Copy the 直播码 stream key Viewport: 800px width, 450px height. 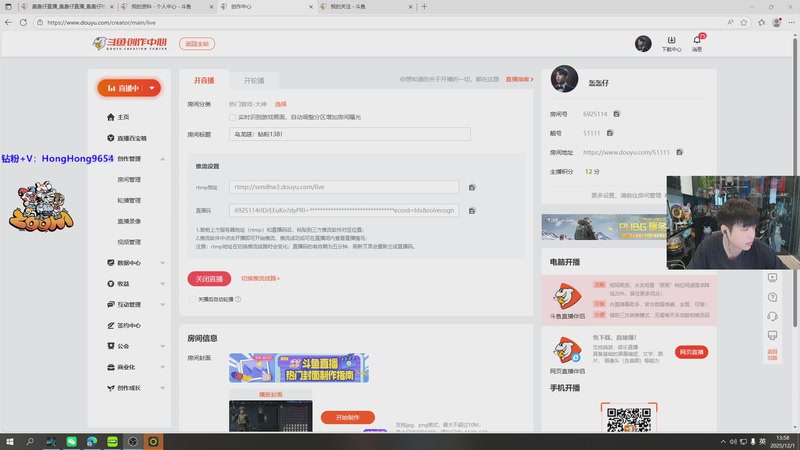(x=472, y=211)
